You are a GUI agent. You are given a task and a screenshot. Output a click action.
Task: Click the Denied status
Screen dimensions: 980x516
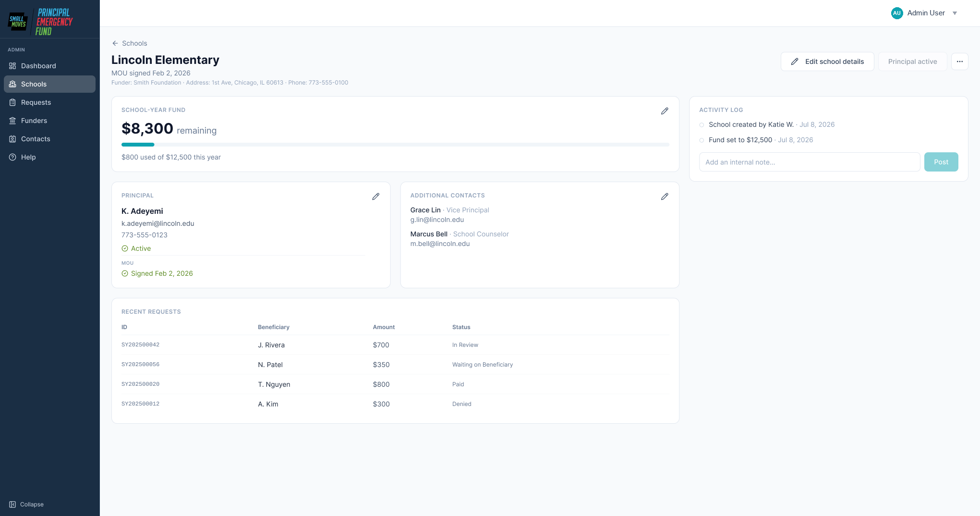(x=462, y=404)
